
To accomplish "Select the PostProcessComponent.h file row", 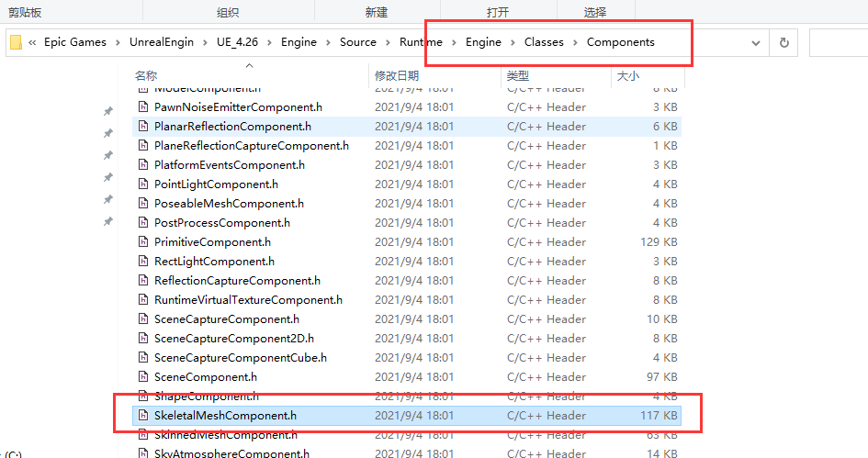I will click(221, 223).
